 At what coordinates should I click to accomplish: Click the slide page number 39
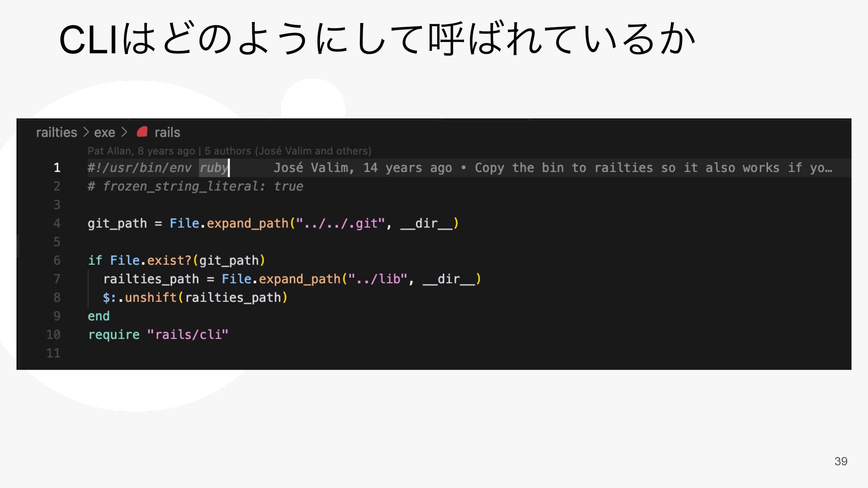click(841, 461)
